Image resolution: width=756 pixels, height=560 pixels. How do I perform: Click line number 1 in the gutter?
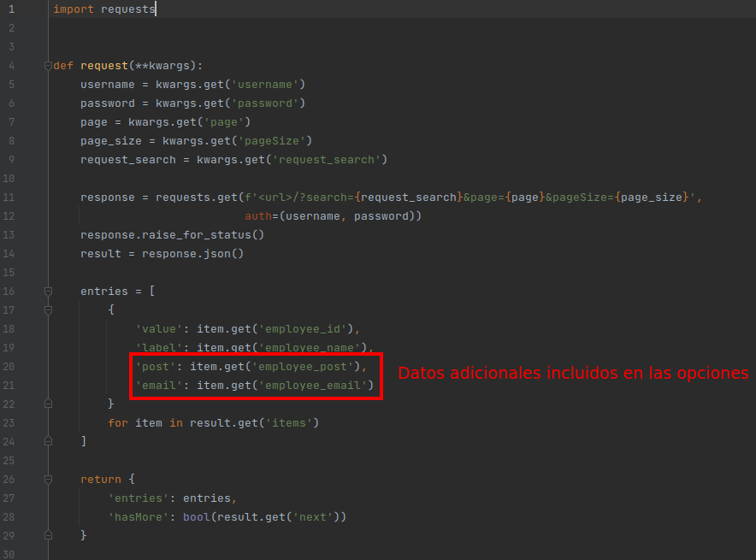pos(11,9)
